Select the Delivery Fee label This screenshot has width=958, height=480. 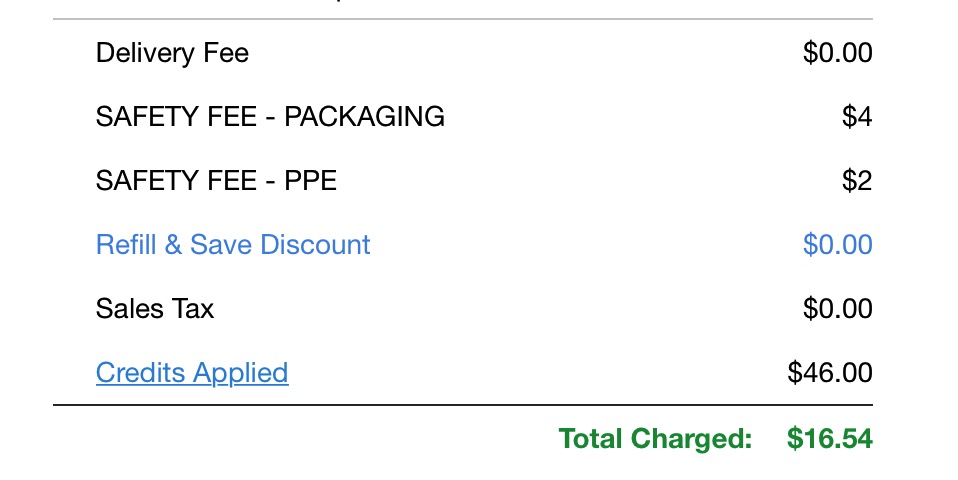(172, 53)
